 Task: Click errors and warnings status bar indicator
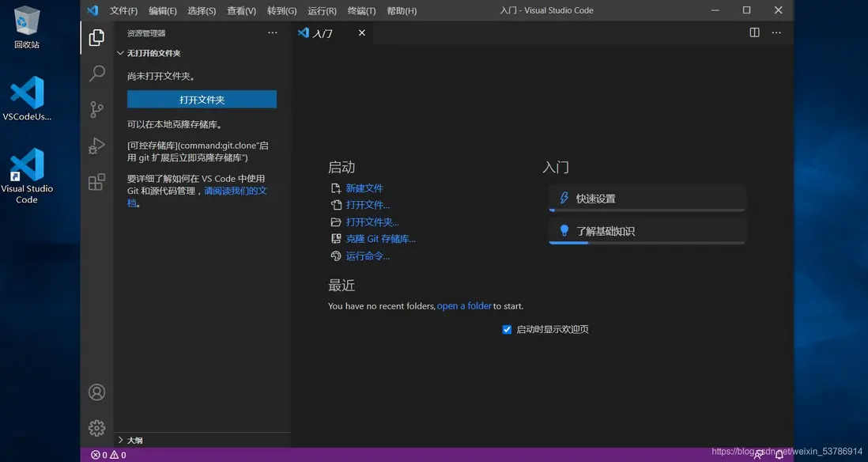click(108, 455)
